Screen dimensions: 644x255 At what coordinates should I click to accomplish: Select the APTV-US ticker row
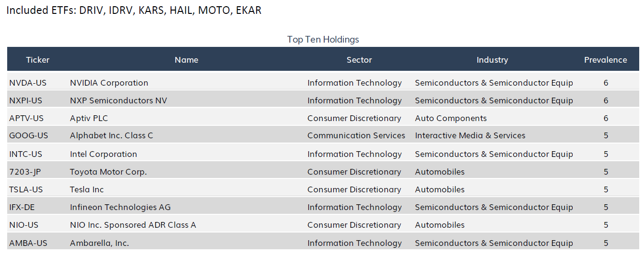323,118
